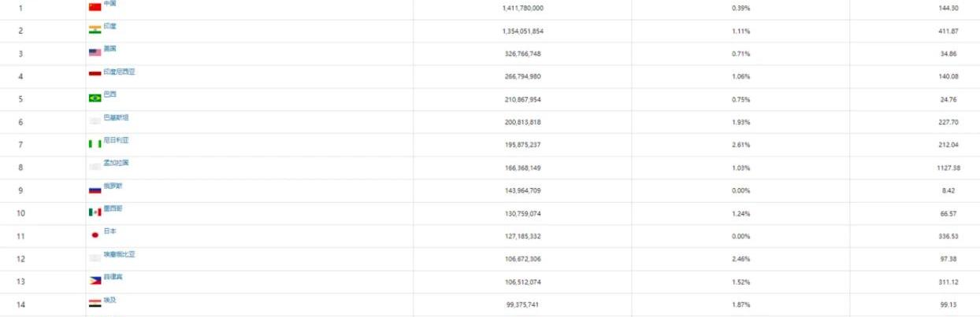Follow the 孟加拉国 country link
Screen dimensions: 980x317
[x=116, y=163]
